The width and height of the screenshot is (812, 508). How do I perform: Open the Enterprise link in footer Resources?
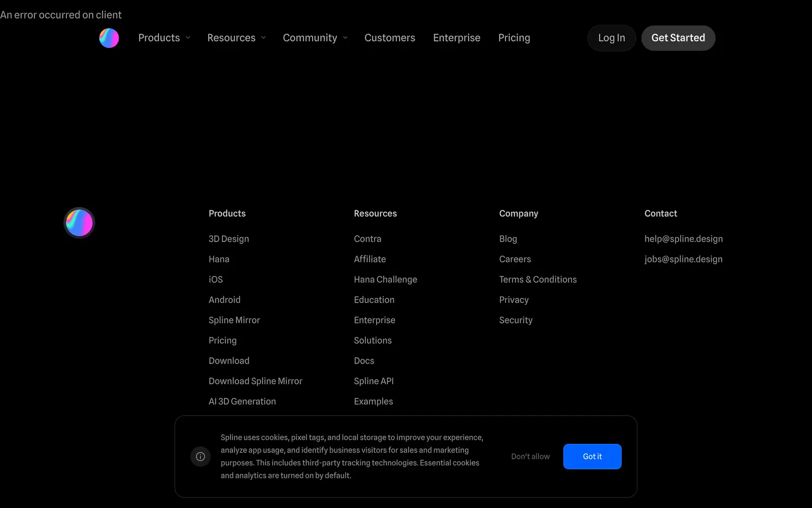(x=375, y=320)
